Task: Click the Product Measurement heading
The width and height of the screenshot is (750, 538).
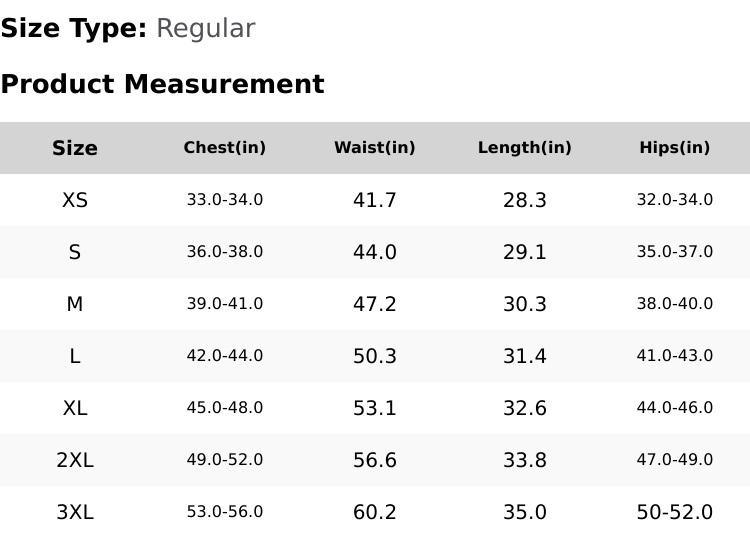Action: pyautogui.click(x=162, y=84)
